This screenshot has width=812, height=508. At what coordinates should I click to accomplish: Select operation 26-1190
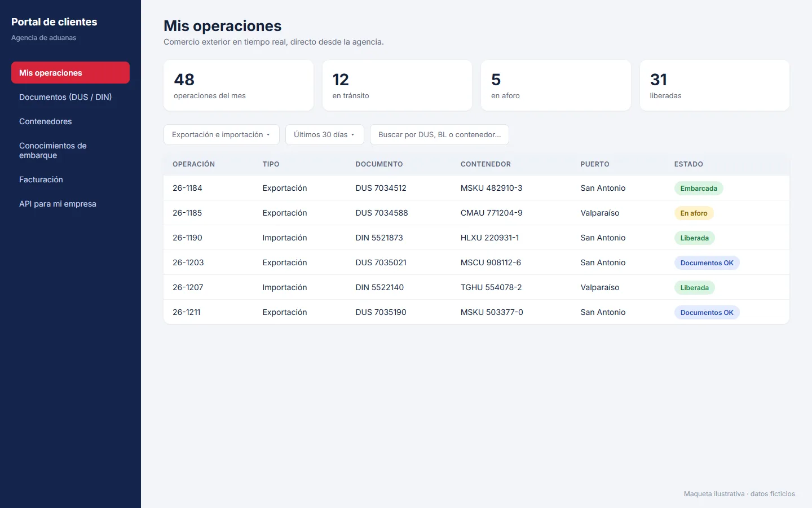187,238
